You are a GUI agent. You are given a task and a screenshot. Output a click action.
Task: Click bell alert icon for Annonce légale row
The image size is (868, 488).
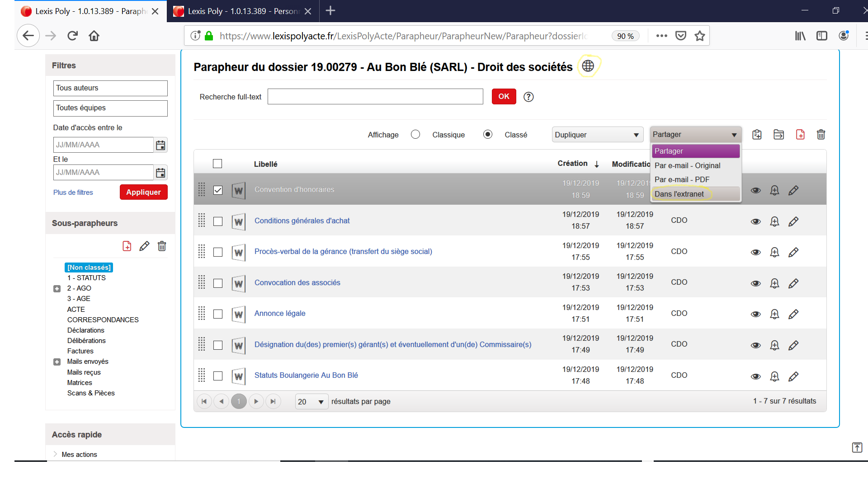click(x=774, y=314)
